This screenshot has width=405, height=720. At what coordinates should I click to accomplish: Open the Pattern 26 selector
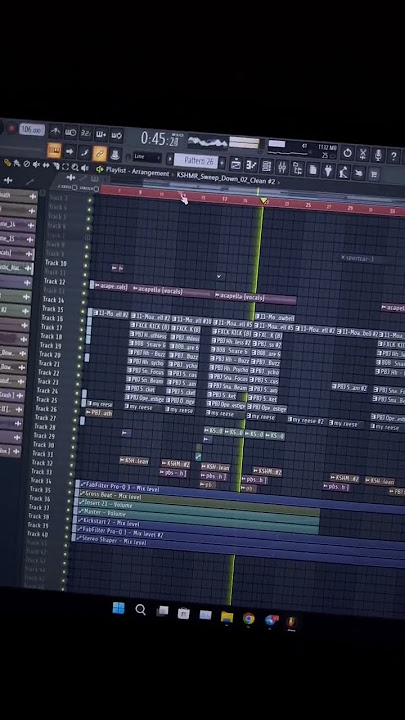197,161
